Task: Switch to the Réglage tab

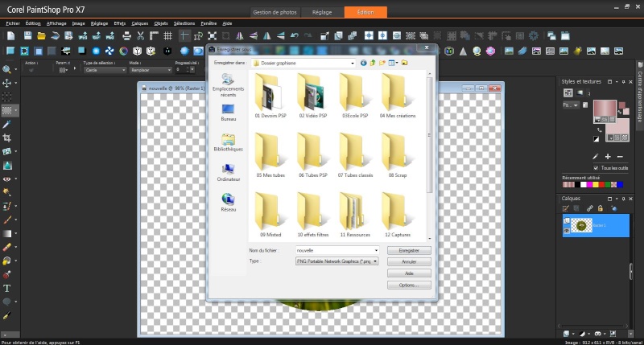Action: (322, 12)
